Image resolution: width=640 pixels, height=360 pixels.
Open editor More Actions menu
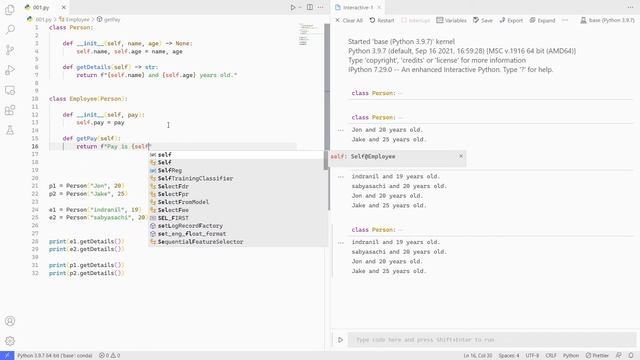[320, 7]
